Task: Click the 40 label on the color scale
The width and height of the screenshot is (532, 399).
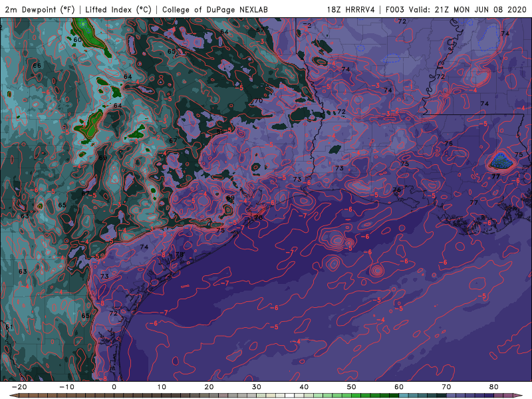Action: (x=304, y=387)
